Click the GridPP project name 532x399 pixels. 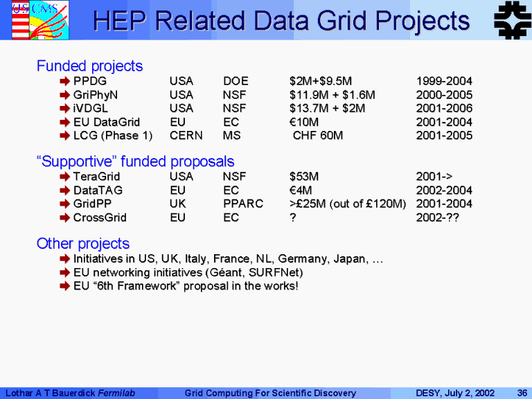pyautogui.click(x=92, y=204)
